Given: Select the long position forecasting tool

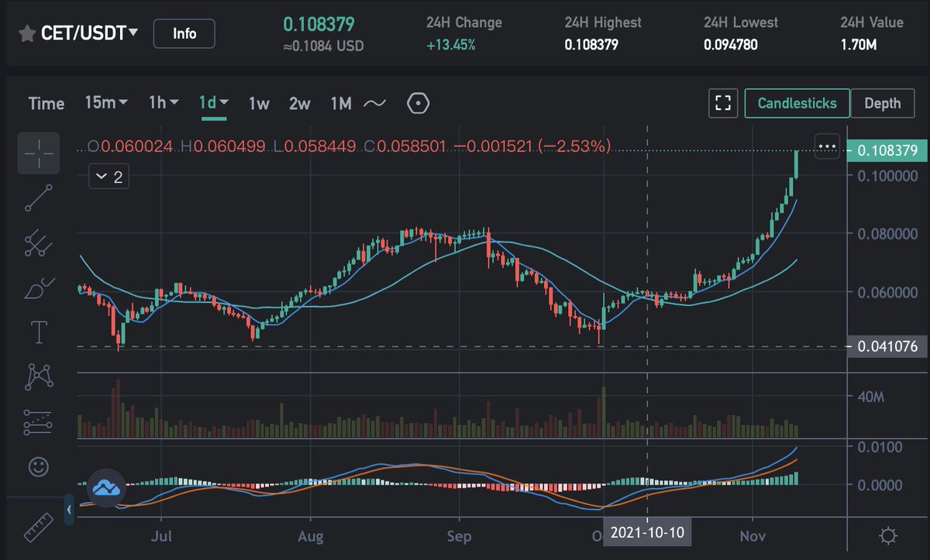Looking at the screenshot, I should [39, 422].
